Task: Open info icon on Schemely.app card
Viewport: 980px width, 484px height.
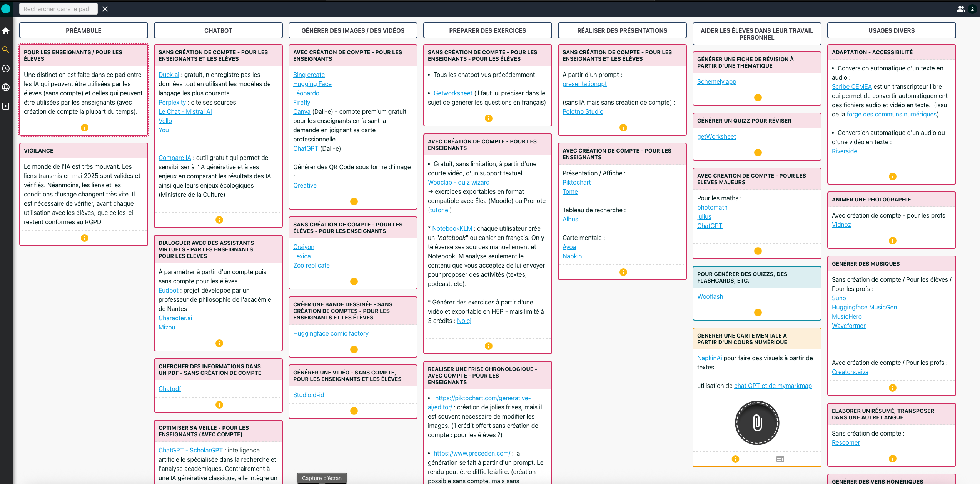Action: click(x=758, y=98)
